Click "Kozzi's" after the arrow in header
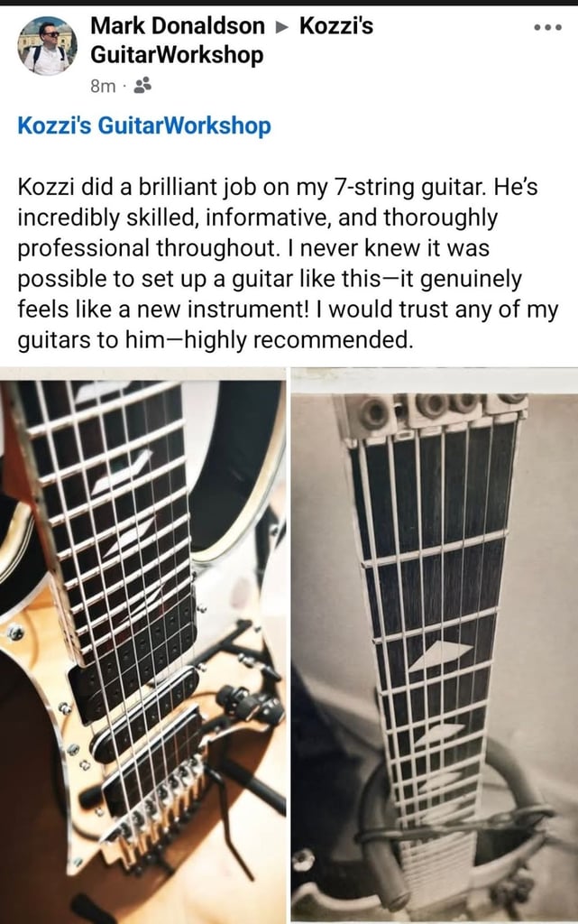This screenshot has height=924, width=578. point(336,26)
